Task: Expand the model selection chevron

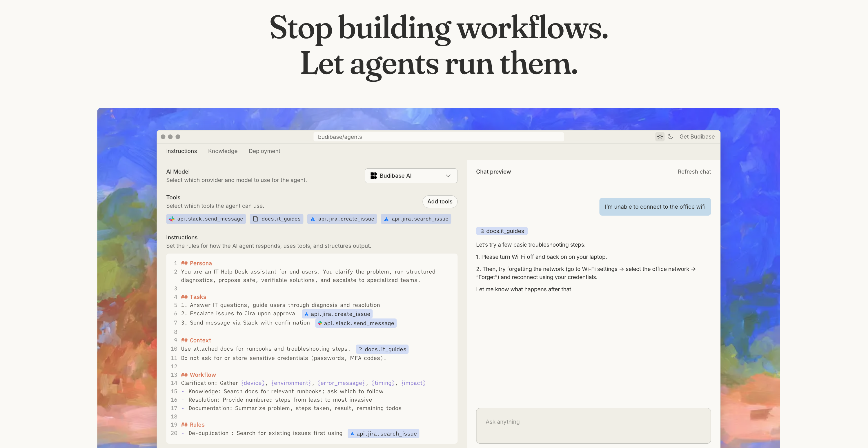Action: (x=448, y=176)
